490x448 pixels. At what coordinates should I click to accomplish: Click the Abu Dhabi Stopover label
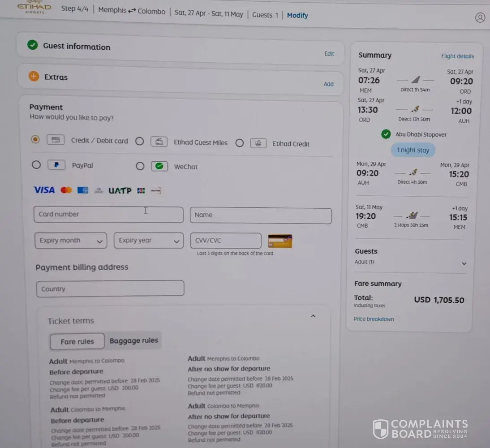(x=421, y=134)
